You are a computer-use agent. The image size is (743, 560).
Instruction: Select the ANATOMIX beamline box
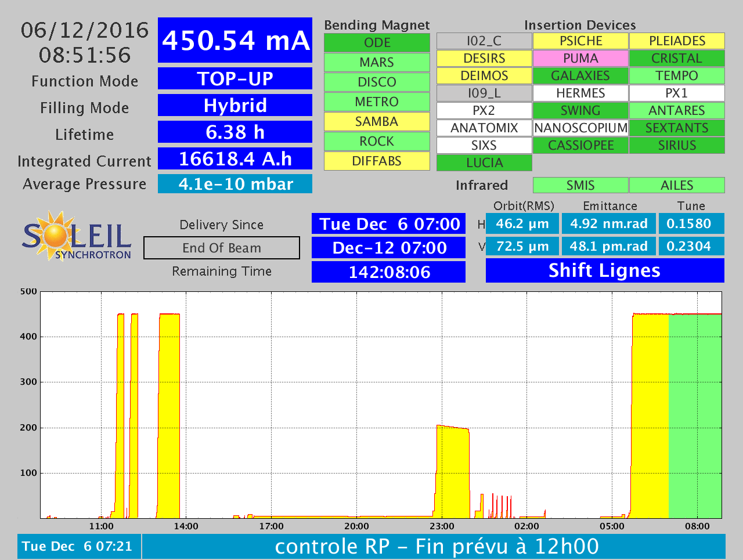click(x=484, y=128)
